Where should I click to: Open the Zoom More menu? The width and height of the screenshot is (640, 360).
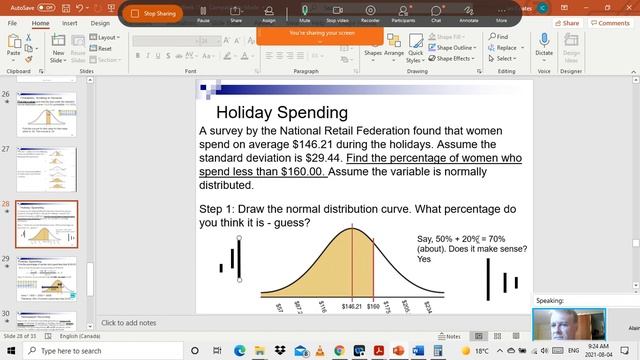tap(501, 13)
